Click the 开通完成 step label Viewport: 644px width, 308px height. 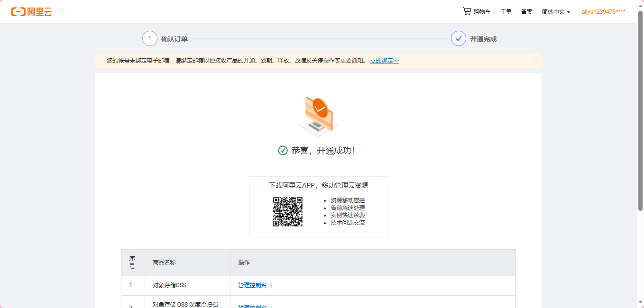483,39
